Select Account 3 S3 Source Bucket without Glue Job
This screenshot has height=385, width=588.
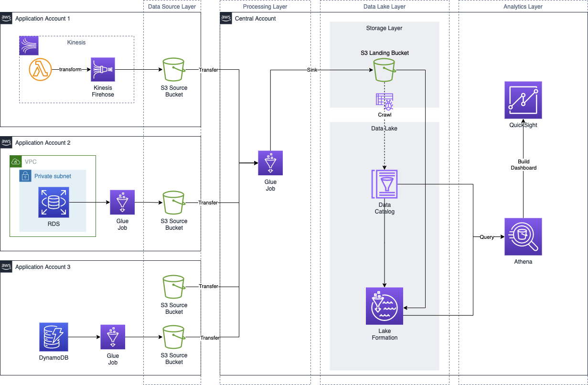pyautogui.click(x=174, y=287)
